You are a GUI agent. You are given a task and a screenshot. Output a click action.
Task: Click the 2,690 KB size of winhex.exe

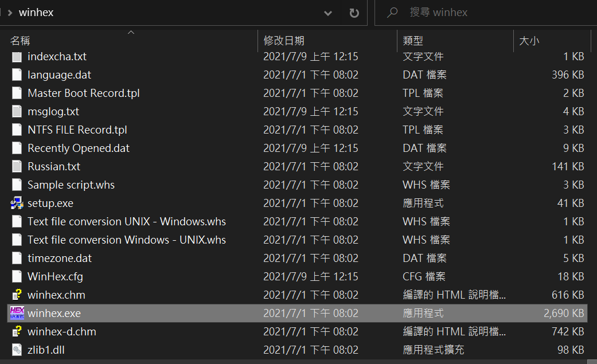coord(564,313)
